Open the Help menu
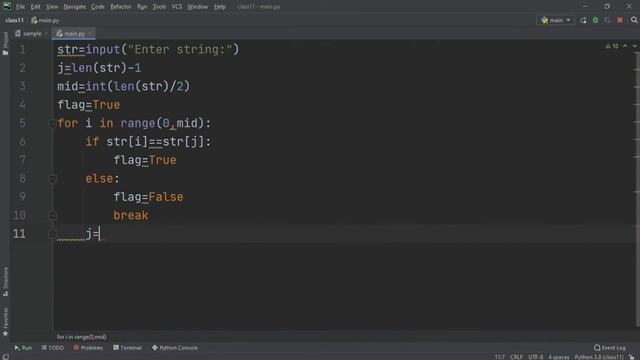 [220, 7]
